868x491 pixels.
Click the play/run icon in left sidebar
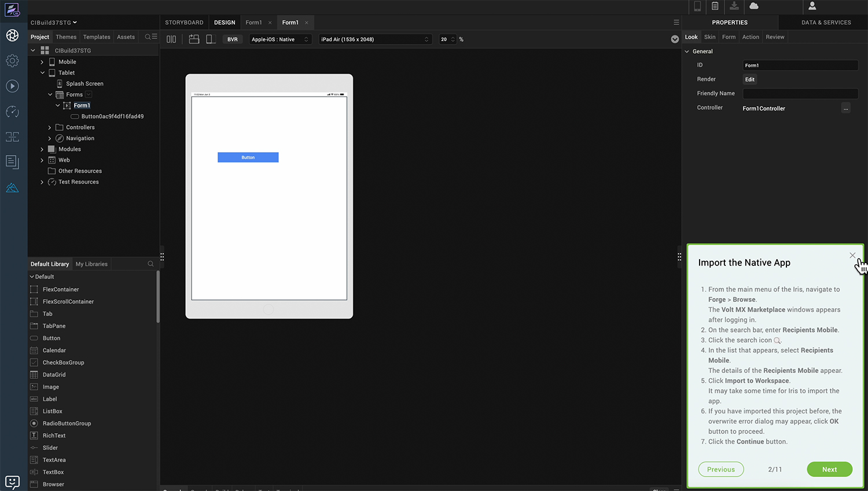pos(12,86)
